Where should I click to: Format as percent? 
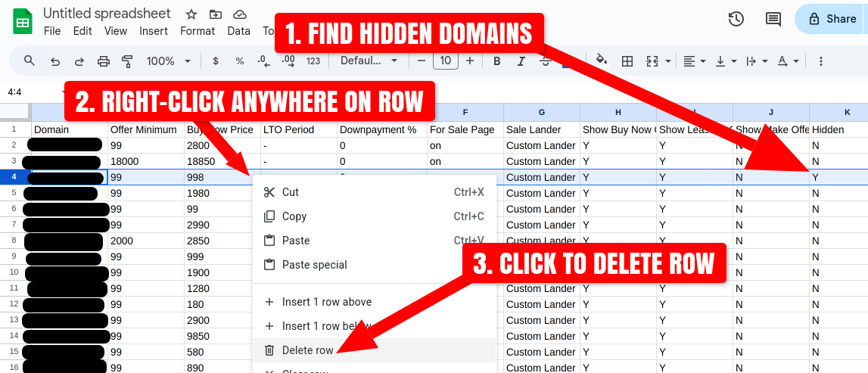pos(240,61)
